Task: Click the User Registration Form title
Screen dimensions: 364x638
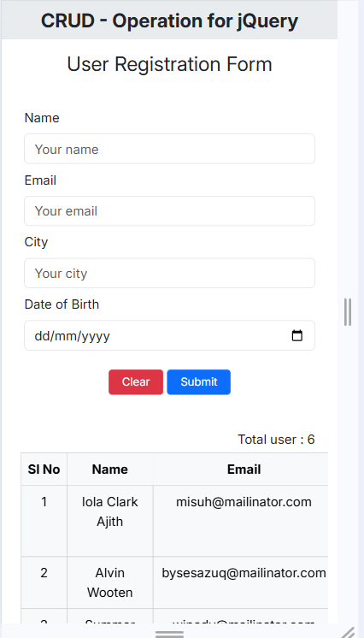Action: pos(169,64)
